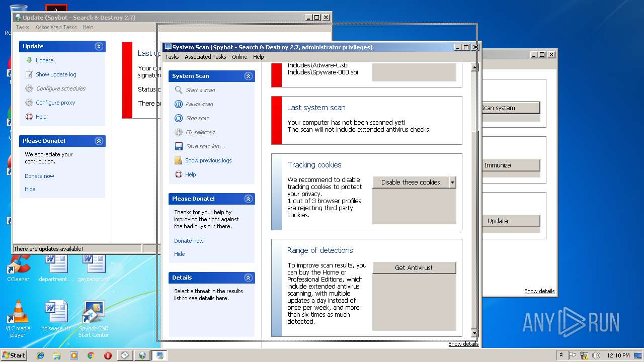Open Tasks menu in the Update window
The width and height of the screenshot is (644, 362).
23,27
